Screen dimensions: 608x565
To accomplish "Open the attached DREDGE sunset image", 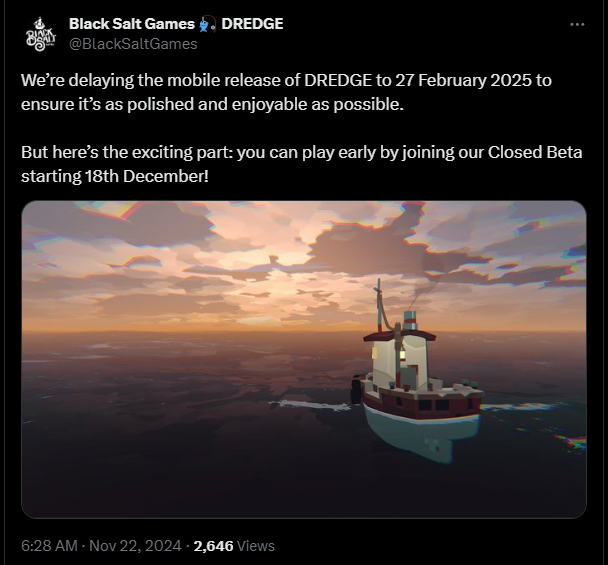I will tap(304, 359).
